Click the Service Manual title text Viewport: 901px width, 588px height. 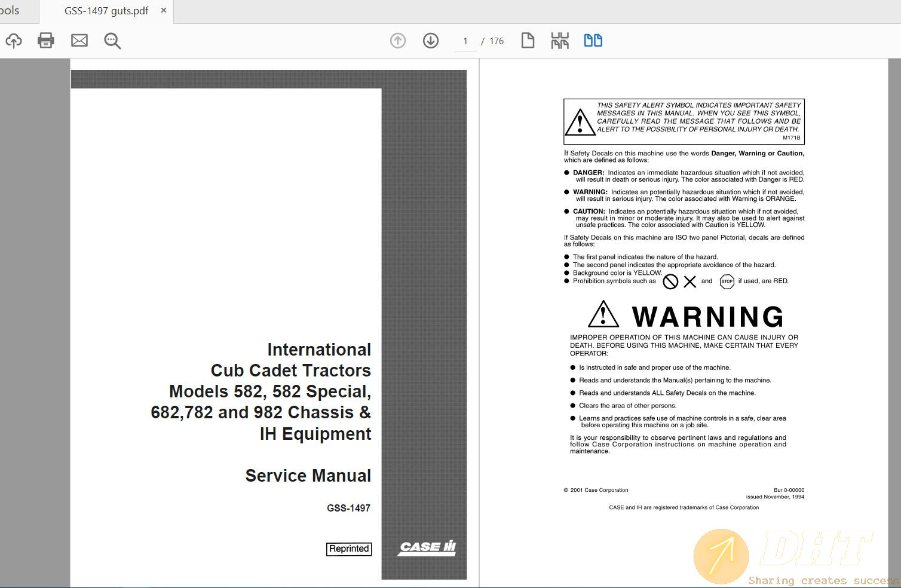308,476
